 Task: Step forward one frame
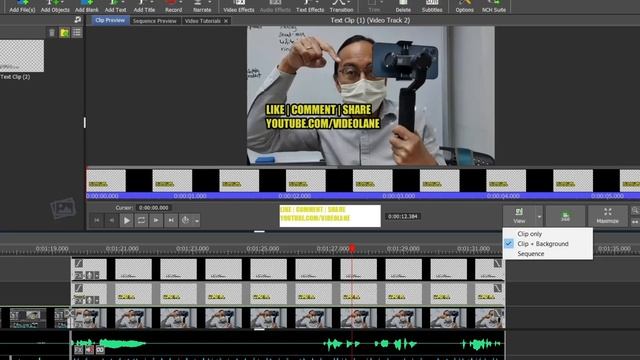click(156, 220)
